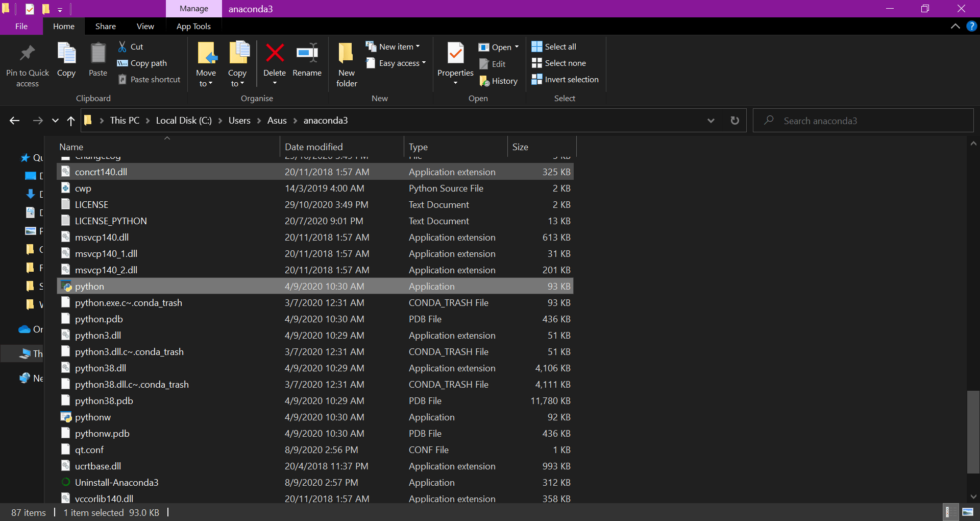Select the concrt140.dll file
Image resolution: width=980 pixels, height=521 pixels.
coord(315,172)
